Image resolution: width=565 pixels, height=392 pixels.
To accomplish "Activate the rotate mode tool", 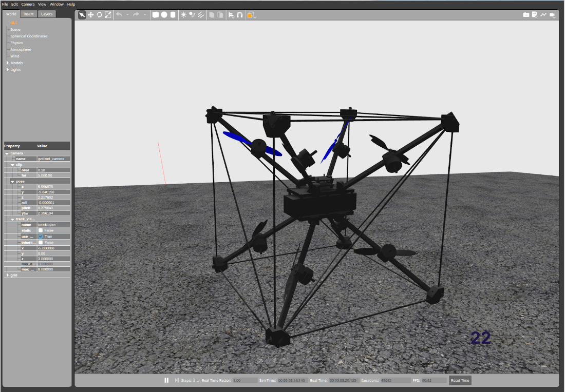I will point(99,15).
